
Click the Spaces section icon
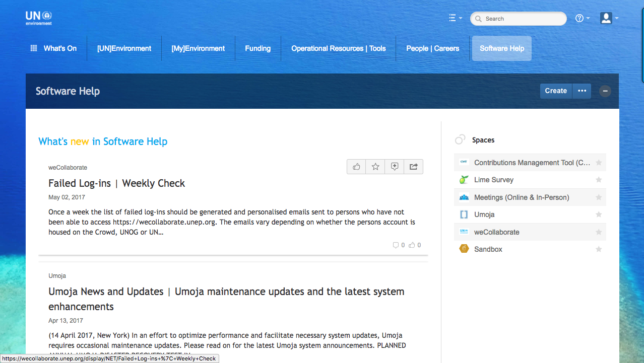[x=460, y=140]
